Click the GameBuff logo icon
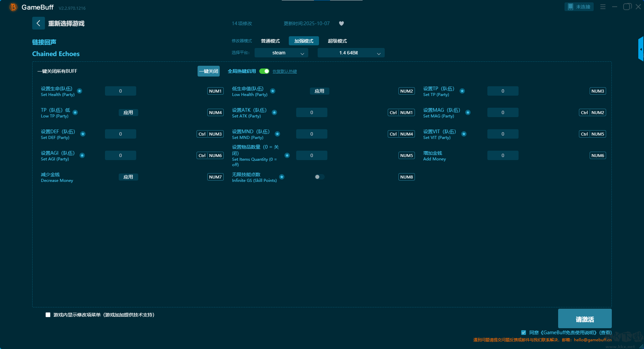644x349 pixels. (x=13, y=7)
